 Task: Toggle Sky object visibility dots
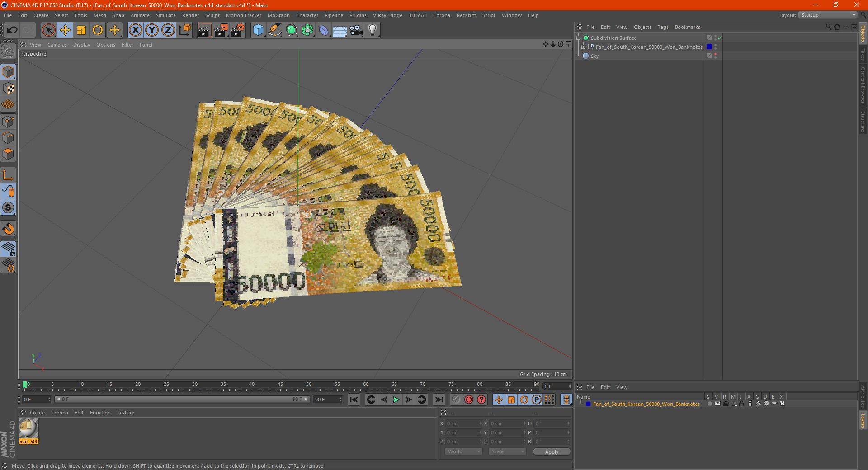tap(716, 56)
